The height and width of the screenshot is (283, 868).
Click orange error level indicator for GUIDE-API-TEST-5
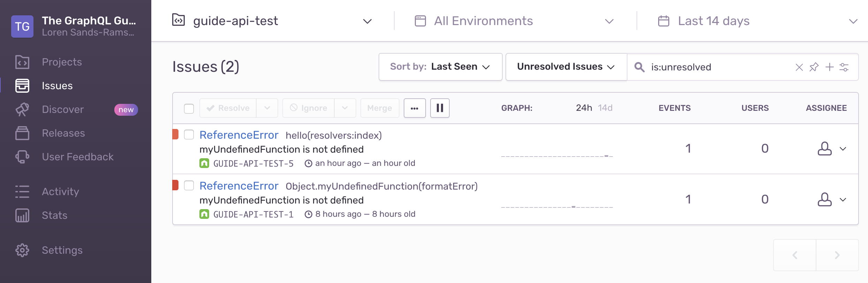click(176, 134)
